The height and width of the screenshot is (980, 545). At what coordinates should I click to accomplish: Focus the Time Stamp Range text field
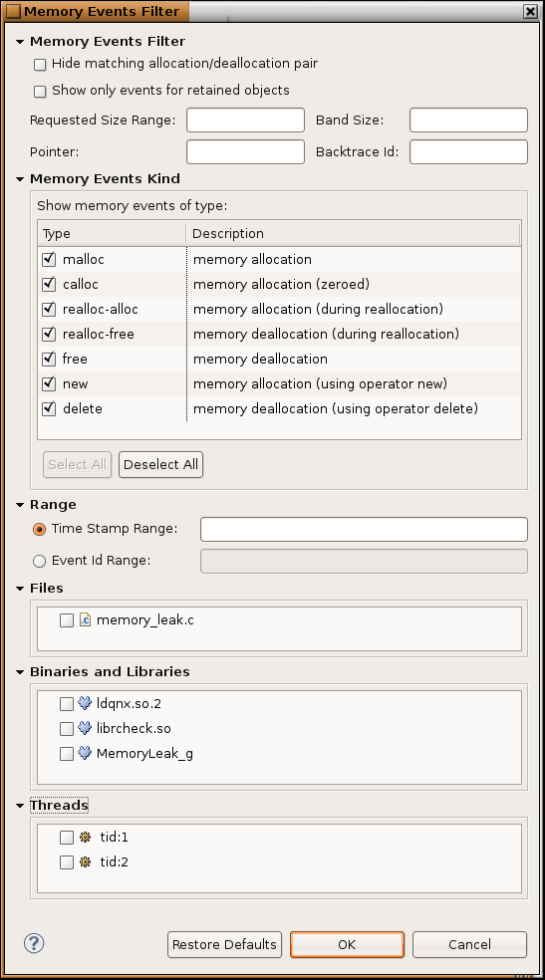click(364, 530)
